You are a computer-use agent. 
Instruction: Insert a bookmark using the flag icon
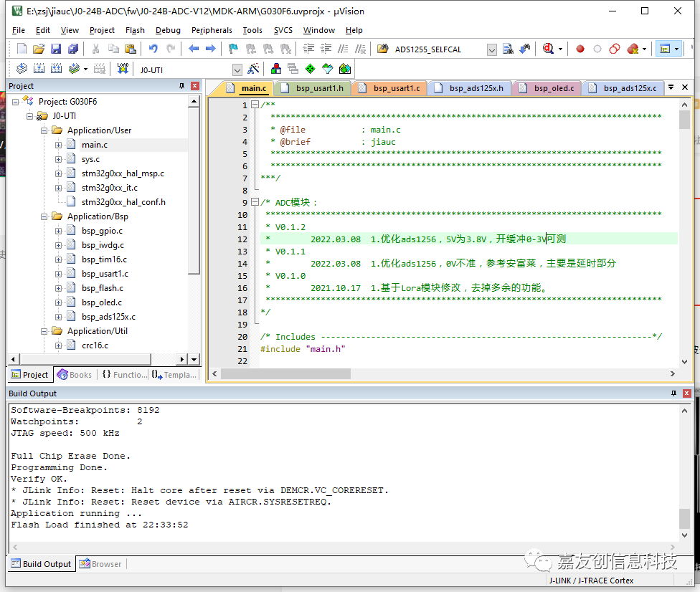coord(233,49)
